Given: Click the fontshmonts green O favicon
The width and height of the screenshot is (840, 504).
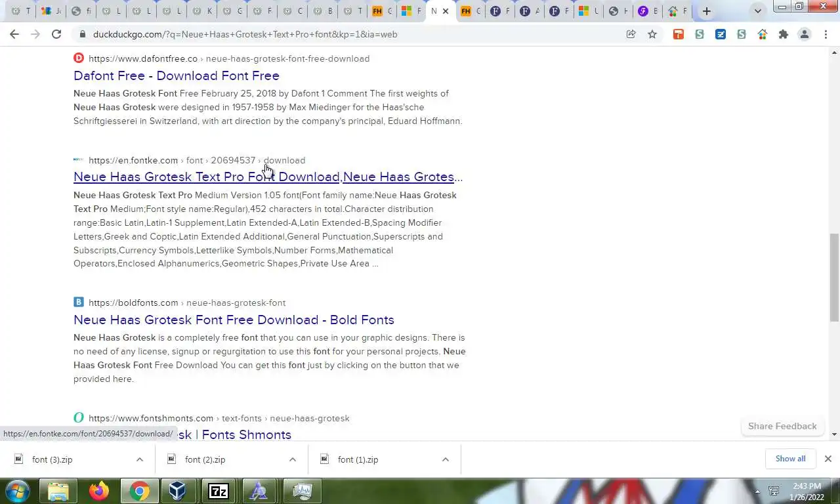Looking at the screenshot, I should pos(79,417).
